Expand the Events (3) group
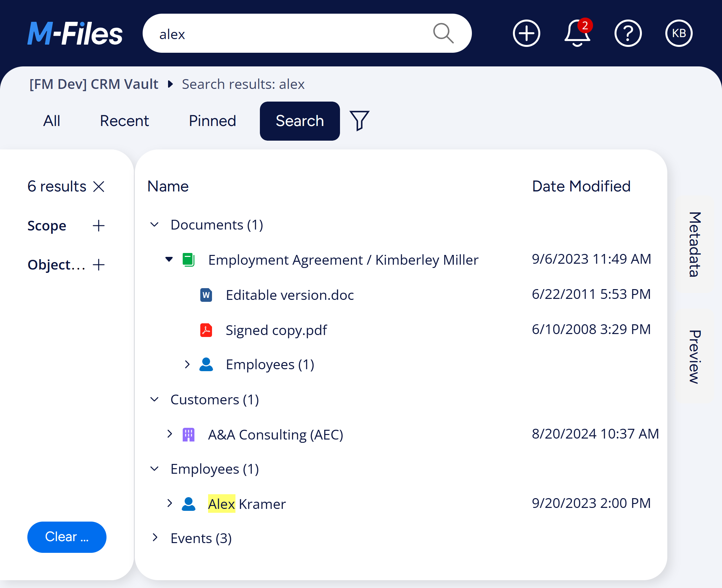The height and width of the screenshot is (588, 722). (154, 538)
